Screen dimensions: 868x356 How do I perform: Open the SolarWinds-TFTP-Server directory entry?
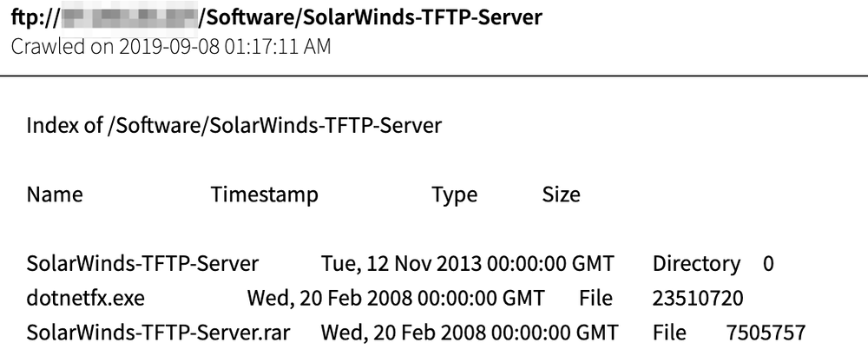click(142, 264)
